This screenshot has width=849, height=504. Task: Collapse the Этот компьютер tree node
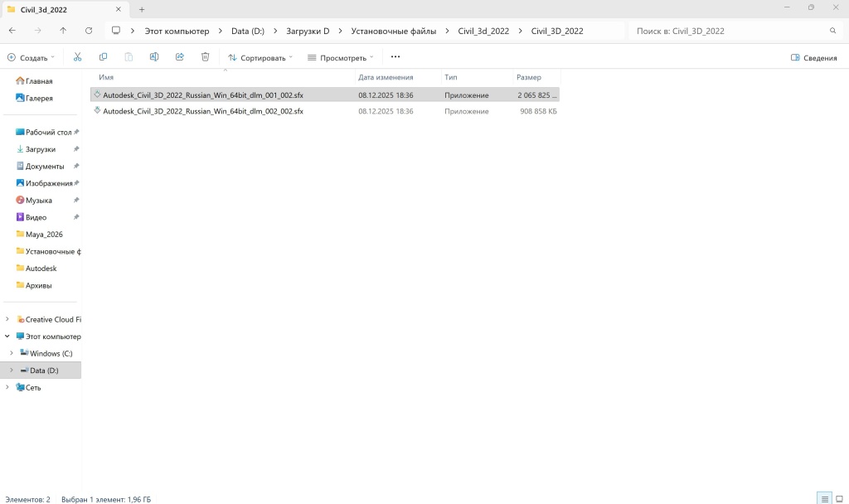[x=7, y=337]
